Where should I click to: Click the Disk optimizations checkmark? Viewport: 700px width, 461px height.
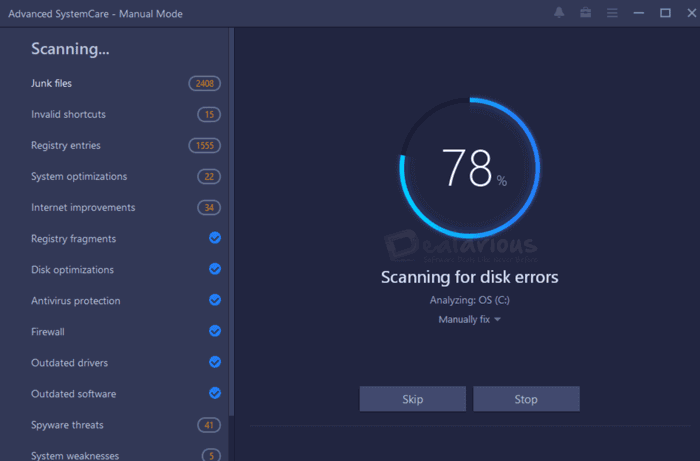(x=215, y=269)
